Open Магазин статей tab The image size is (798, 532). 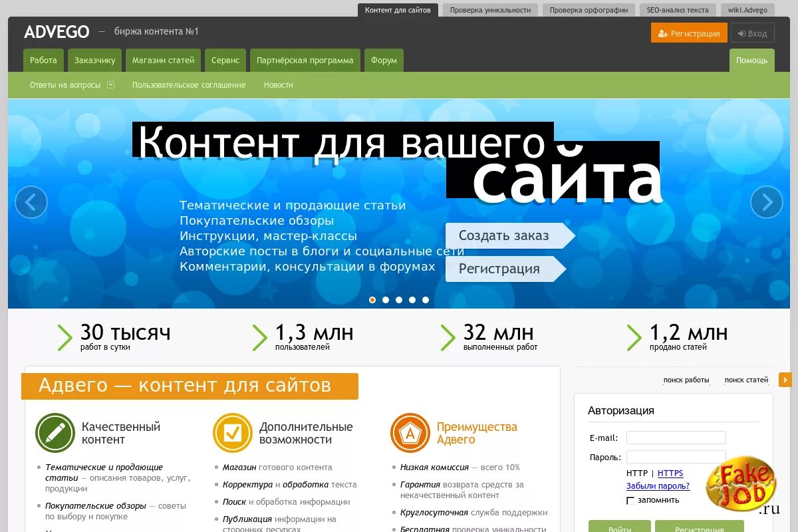pyautogui.click(x=163, y=60)
